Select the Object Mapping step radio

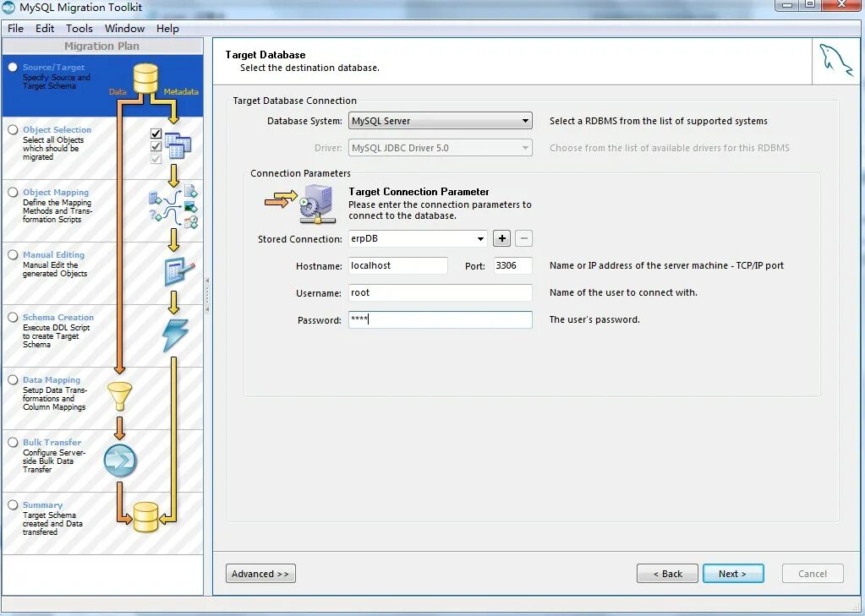pos(13,192)
